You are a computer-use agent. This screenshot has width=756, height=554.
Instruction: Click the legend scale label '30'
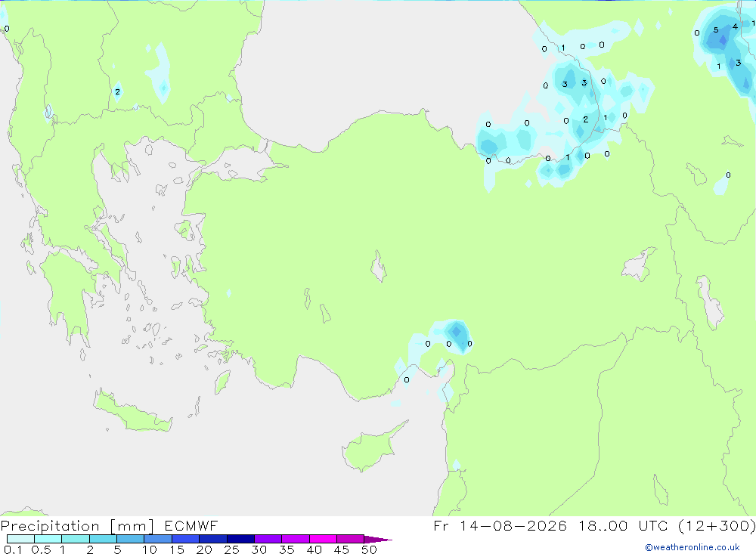[259, 549]
